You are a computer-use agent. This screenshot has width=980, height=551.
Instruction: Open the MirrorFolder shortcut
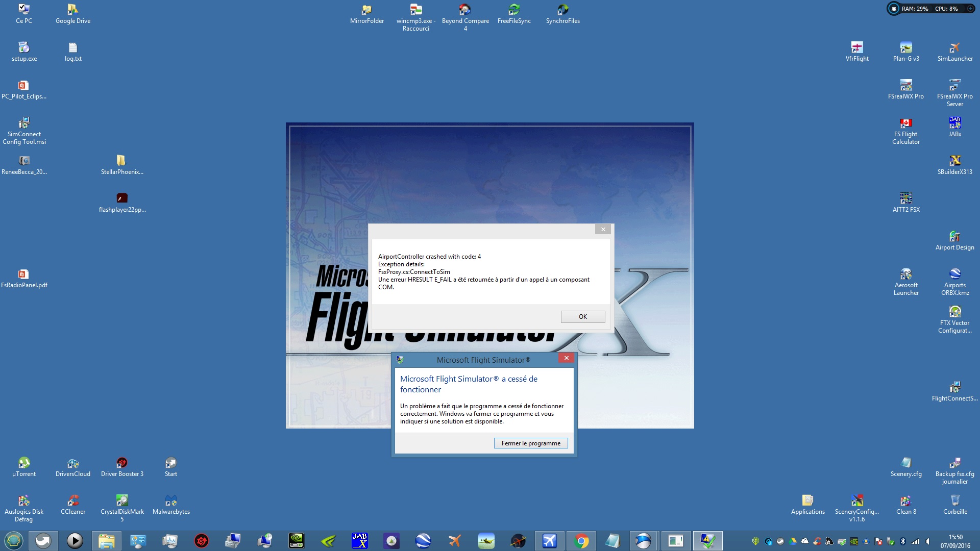tap(366, 14)
